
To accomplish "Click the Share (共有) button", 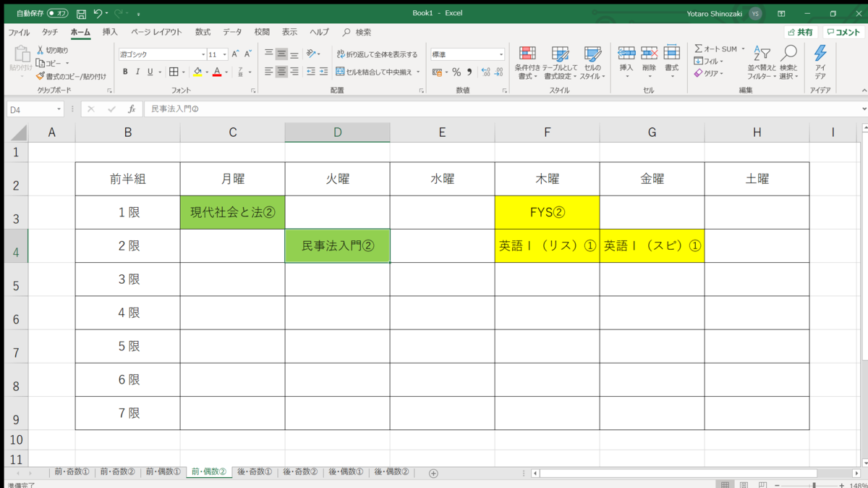I will pyautogui.click(x=801, y=32).
